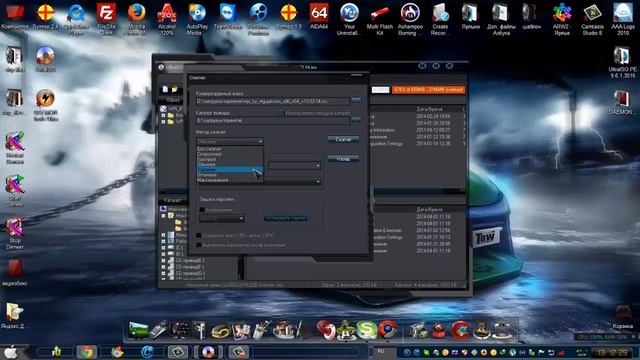The height and width of the screenshot is (360, 640).
Task: Open the Mozilla Firefox desktop shortcut
Action: 136,18
